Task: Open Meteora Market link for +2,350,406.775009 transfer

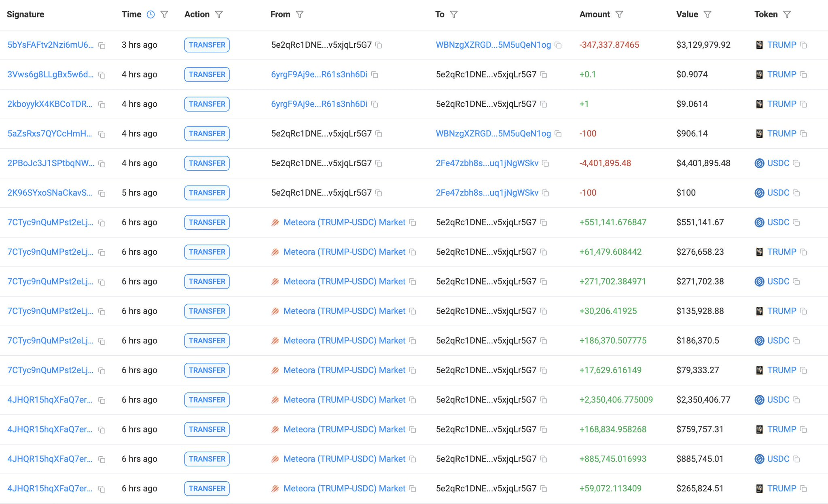Action: [x=344, y=400]
